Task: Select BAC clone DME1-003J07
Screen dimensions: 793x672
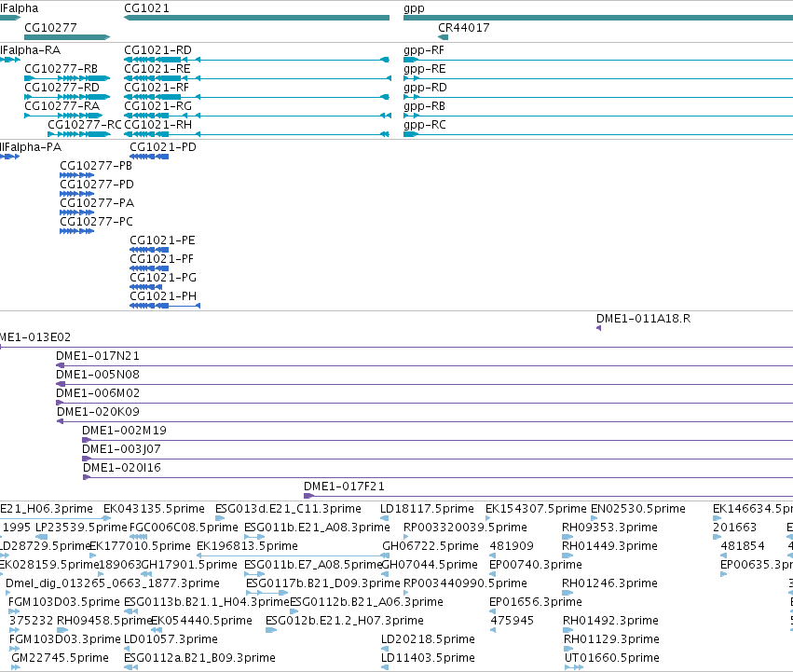Action: (437, 459)
